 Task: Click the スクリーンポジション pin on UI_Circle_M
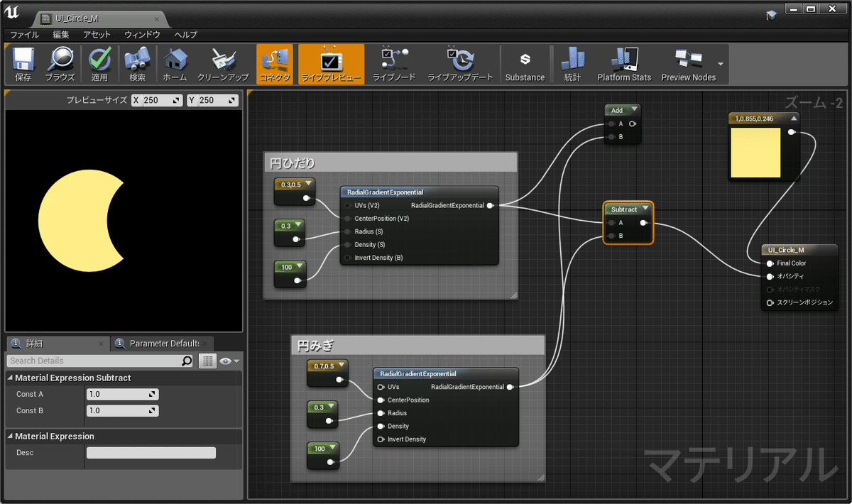pyautogui.click(x=770, y=302)
